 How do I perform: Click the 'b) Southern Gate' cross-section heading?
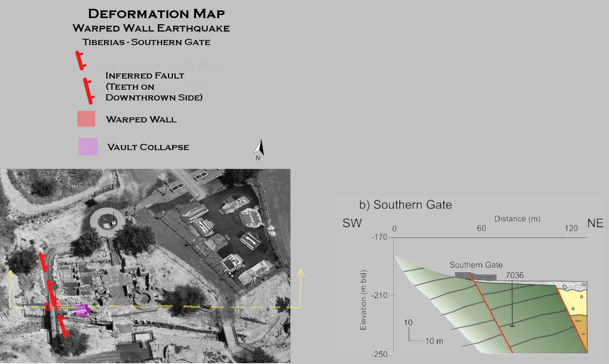[x=405, y=205]
